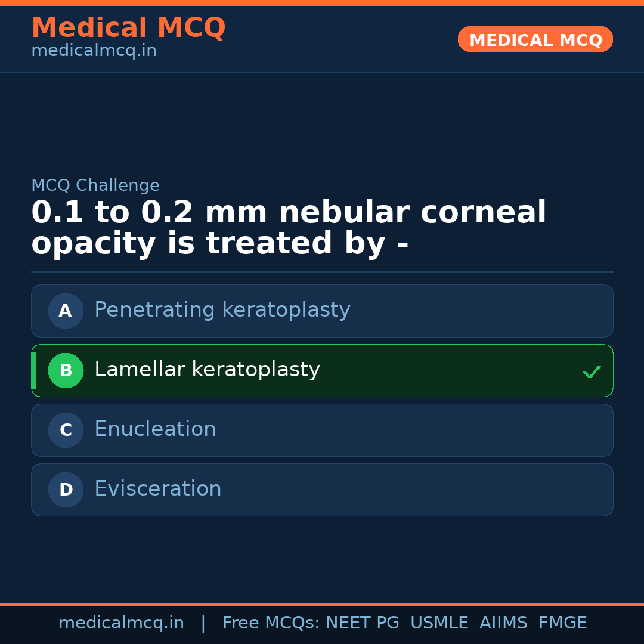
Task: Open the NEET PG category
Action: 362,622
